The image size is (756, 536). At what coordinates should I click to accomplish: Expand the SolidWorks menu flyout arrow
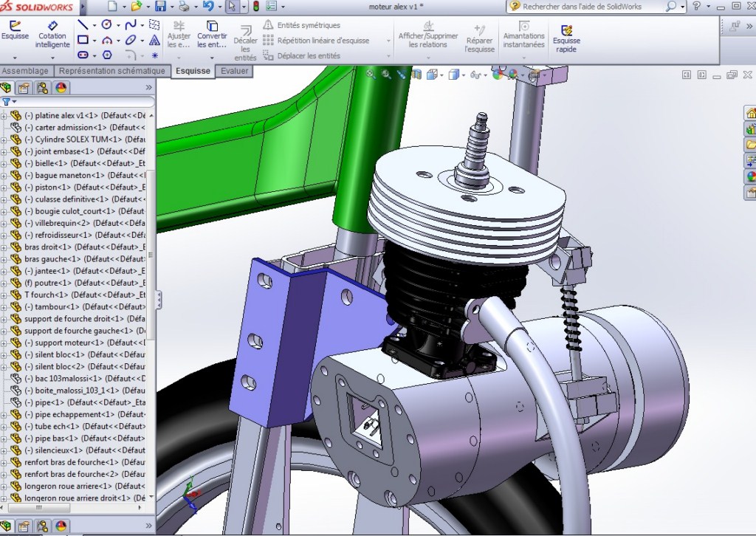point(83,7)
